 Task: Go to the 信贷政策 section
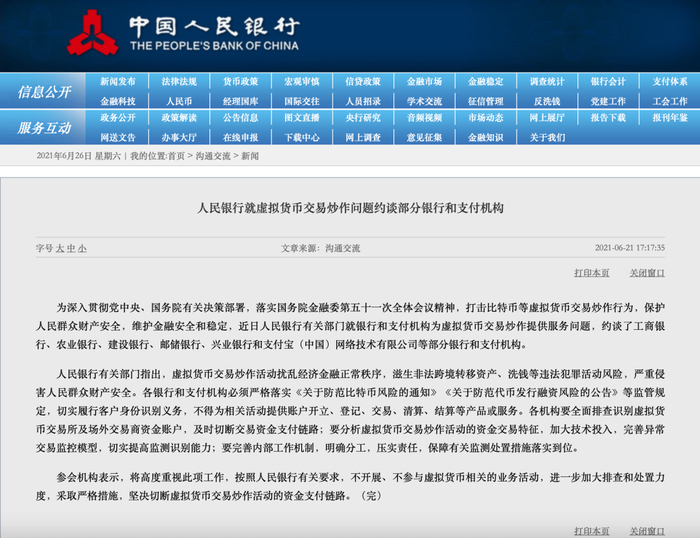click(x=363, y=81)
